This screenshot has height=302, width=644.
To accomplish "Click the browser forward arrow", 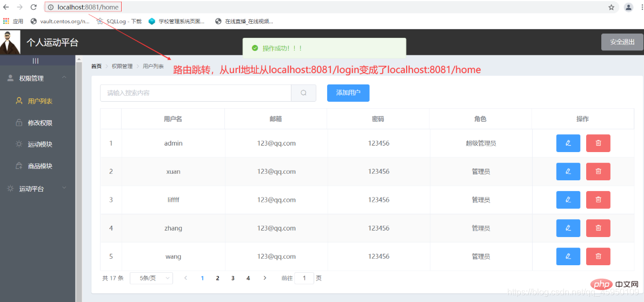I will (19, 7).
